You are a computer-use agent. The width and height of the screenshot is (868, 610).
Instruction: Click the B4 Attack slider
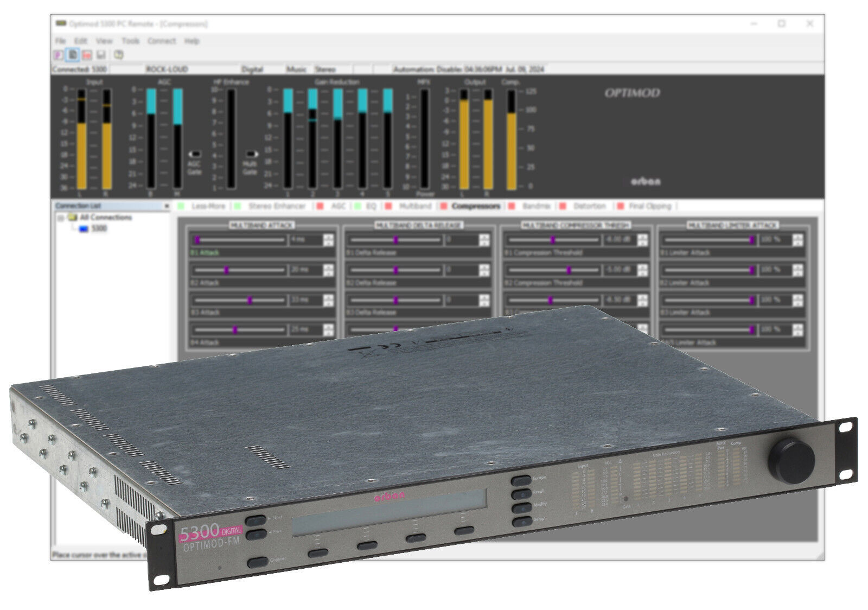[239, 330]
